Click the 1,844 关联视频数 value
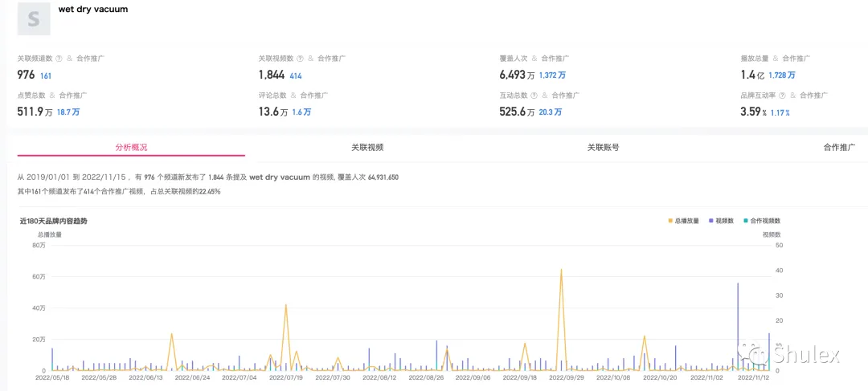Screen dimensions: 868x391 [272, 75]
